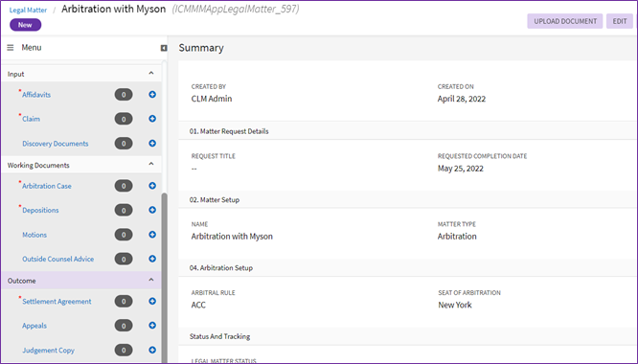Viewport: 638px width, 364px height.
Task: Add a document to Arbitration Case
Action: 152,186
